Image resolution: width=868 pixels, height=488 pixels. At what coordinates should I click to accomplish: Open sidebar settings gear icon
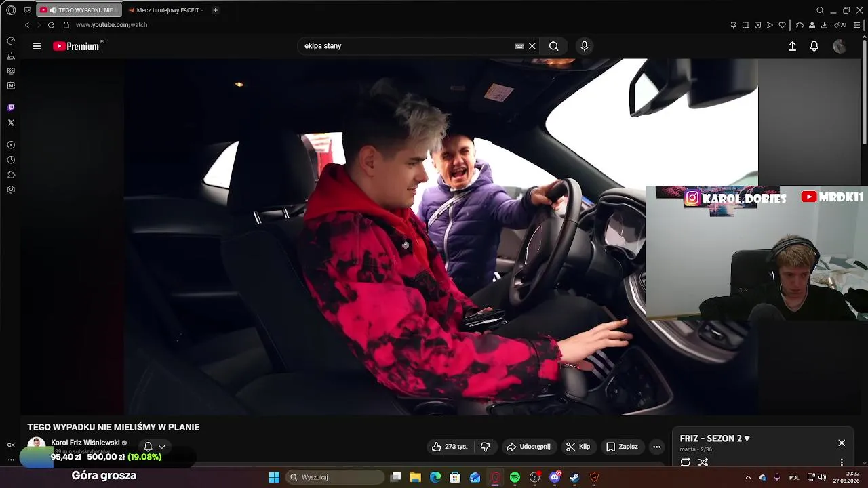pyautogui.click(x=11, y=190)
